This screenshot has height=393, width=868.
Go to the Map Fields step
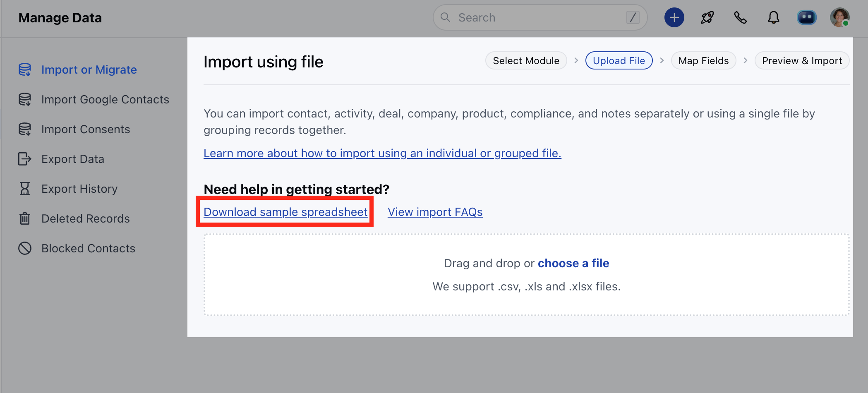coord(703,61)
